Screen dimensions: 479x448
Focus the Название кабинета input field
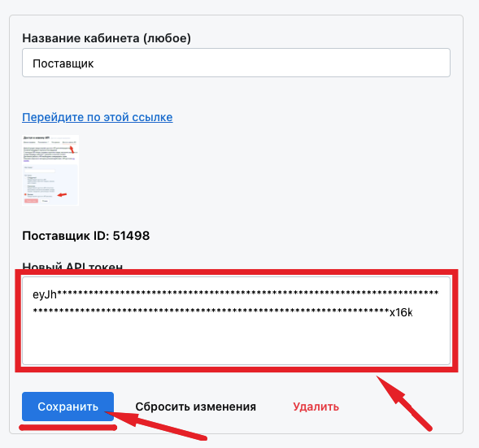coord(236,63)
